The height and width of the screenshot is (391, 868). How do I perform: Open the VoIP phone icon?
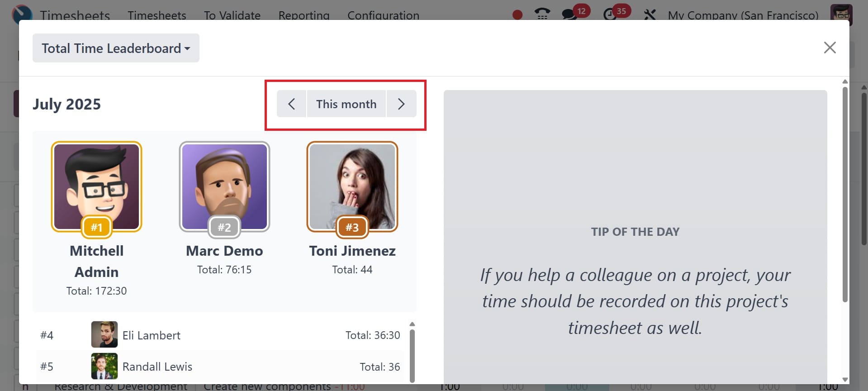542,14
